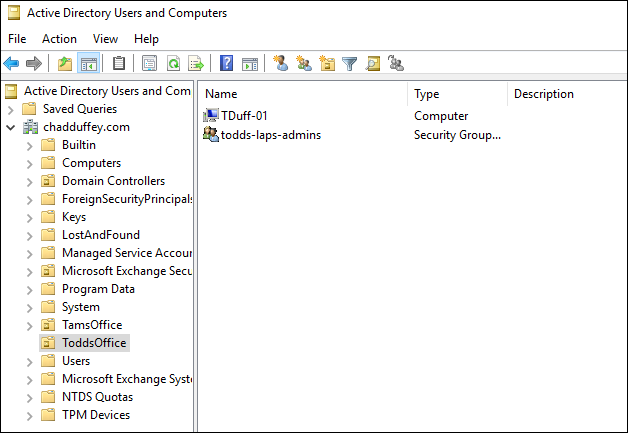Click the Filter funnel icon
The height and width of the screenshot is (433, 628).
click(349, 63)
